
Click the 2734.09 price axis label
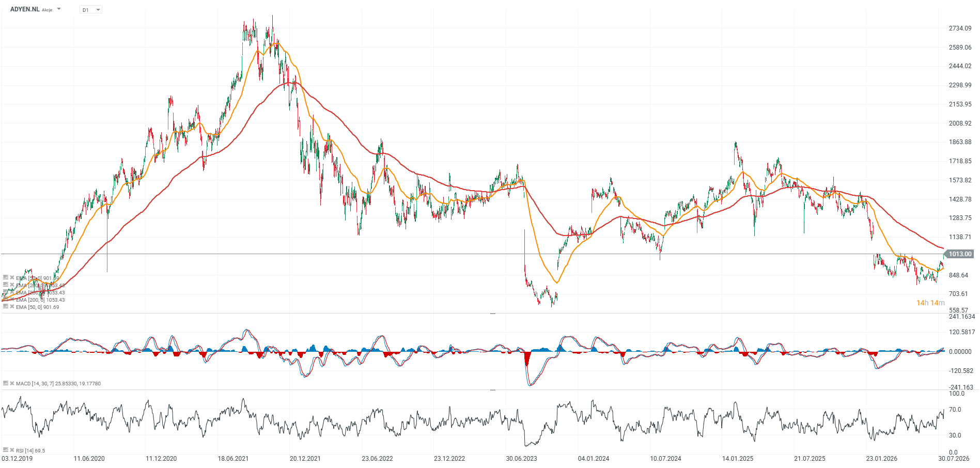tap(960, 28)
